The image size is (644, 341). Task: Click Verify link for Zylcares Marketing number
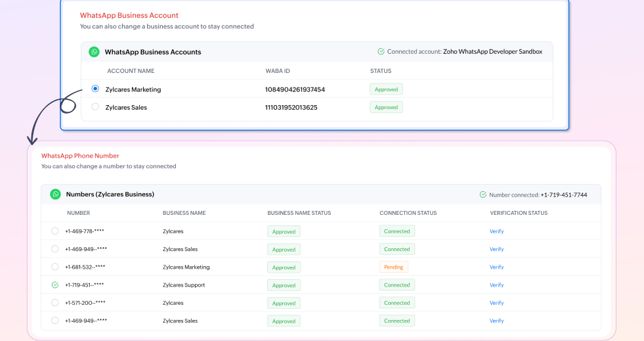(x=496, y=267)
